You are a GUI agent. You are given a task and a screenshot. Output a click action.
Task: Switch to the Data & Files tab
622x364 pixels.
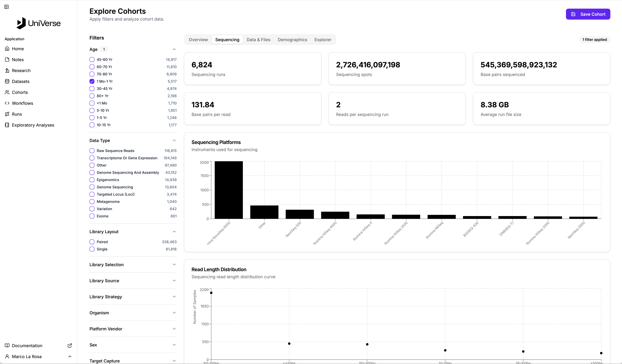(258, 40)
